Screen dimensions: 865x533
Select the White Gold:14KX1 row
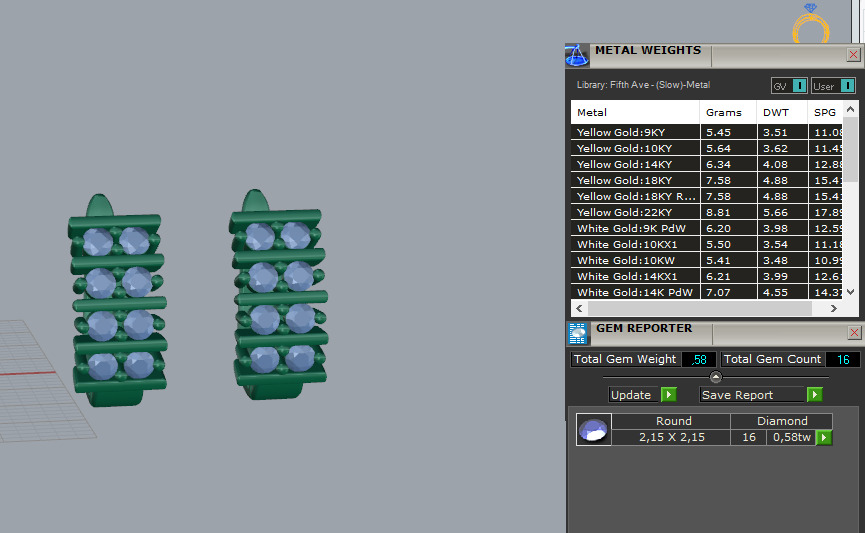point(707,276)
